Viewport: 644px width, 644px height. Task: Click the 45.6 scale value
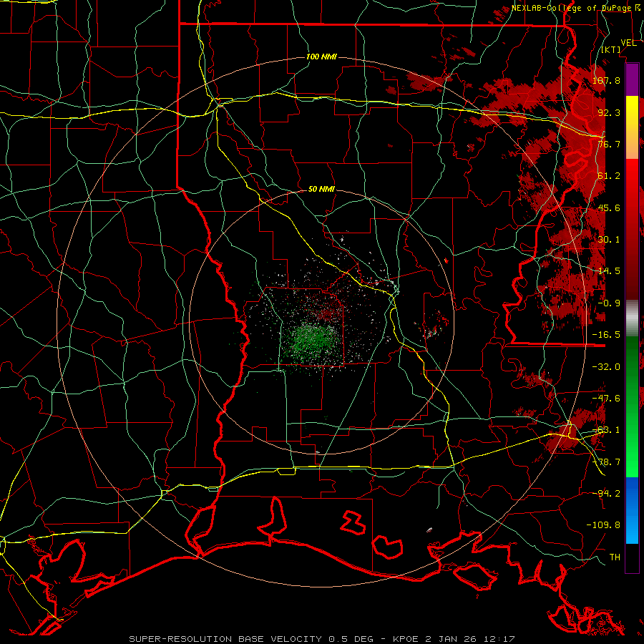coord(609,208)
